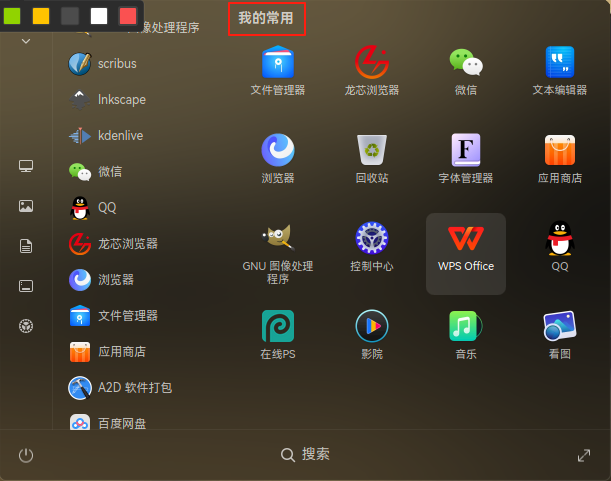Open the Music (音乐) app icon
This screenshot has height=481, width=611.
pos(466,334)
